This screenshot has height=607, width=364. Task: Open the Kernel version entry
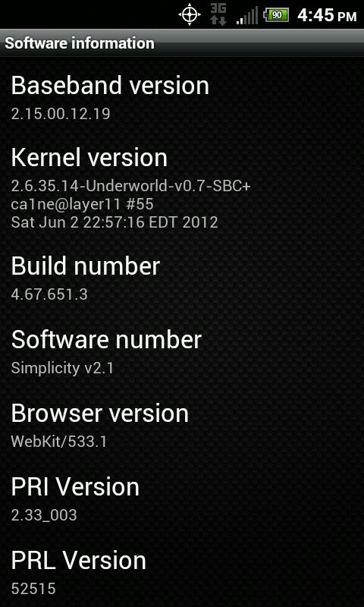[x=182, y=188]
